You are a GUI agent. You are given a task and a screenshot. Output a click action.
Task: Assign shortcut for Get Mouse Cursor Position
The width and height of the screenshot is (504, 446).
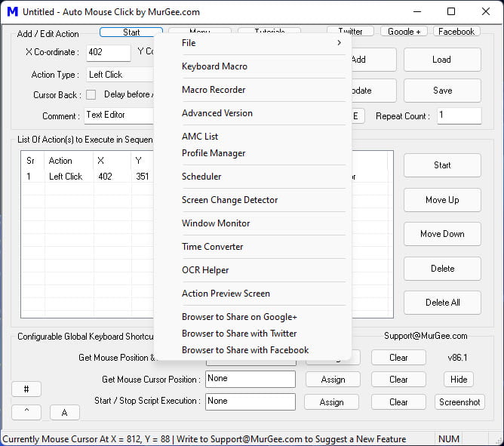pyautogui.click(x=333, y=380)
